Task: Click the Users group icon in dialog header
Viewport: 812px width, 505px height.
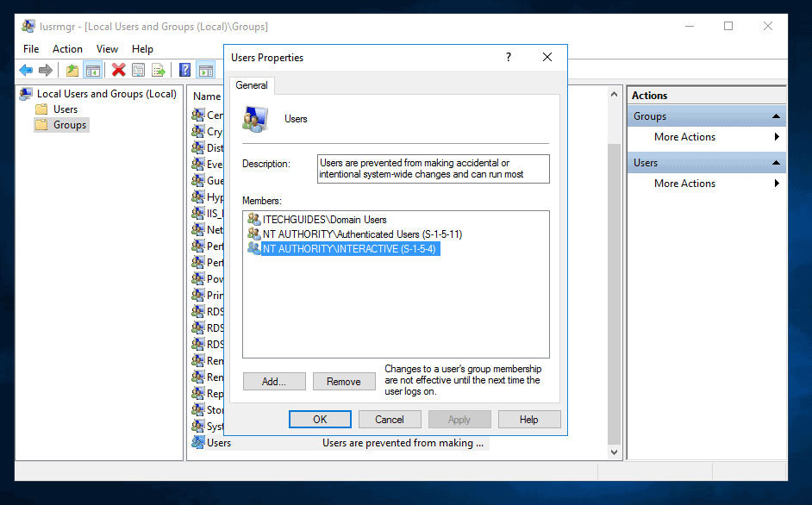Action: tap(255, 119)
